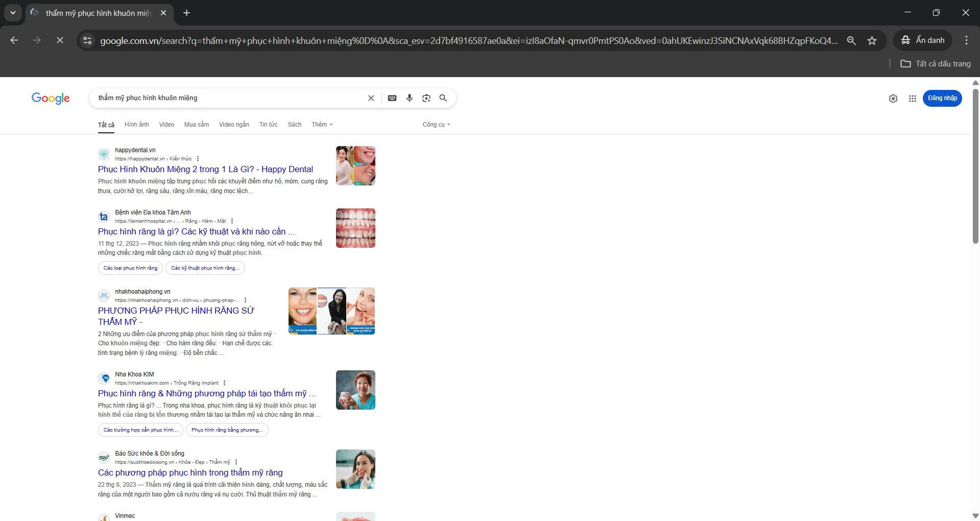Go to the Google logo homepage
The width and height of the screenshot is (980, 521).
click(51, 98)
